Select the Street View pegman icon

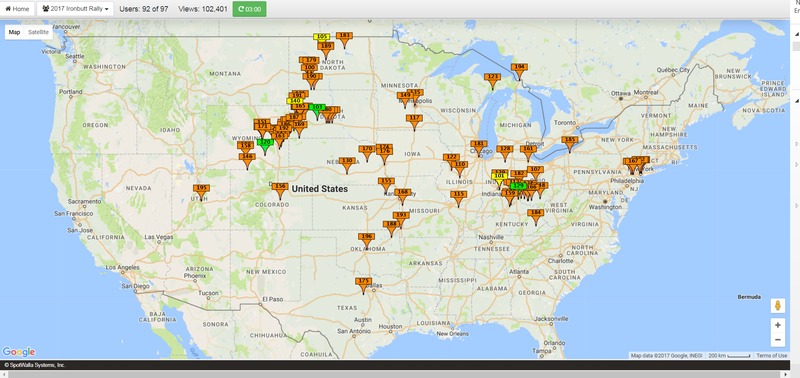(x=778, y=306)
